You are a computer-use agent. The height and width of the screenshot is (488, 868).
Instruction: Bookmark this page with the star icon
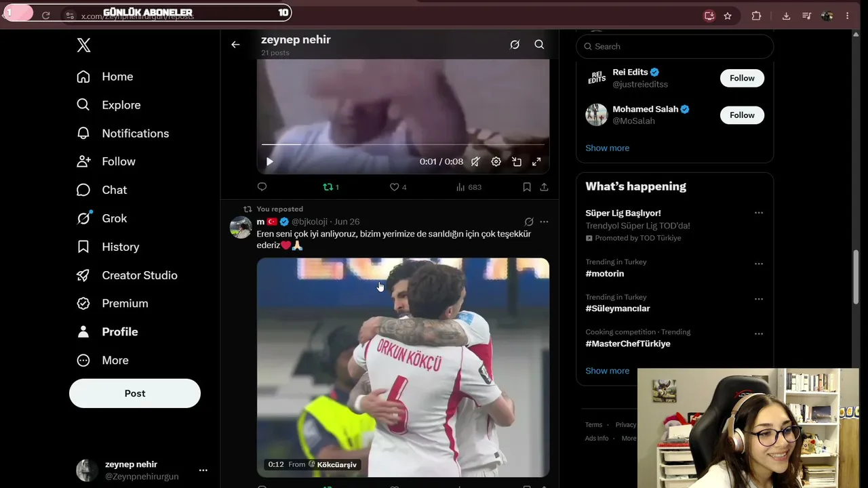pyautogui.click(x=728, y=16)
